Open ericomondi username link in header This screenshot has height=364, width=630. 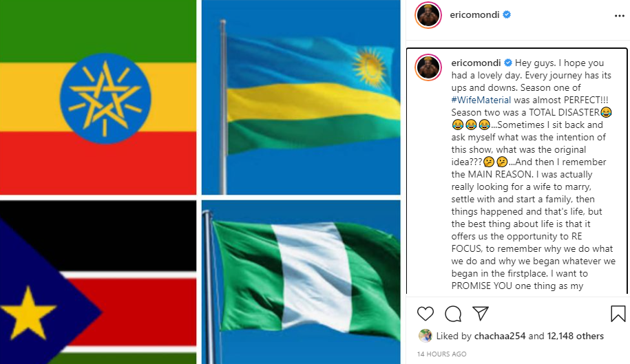pyautogui.click(x=474, y=15)
